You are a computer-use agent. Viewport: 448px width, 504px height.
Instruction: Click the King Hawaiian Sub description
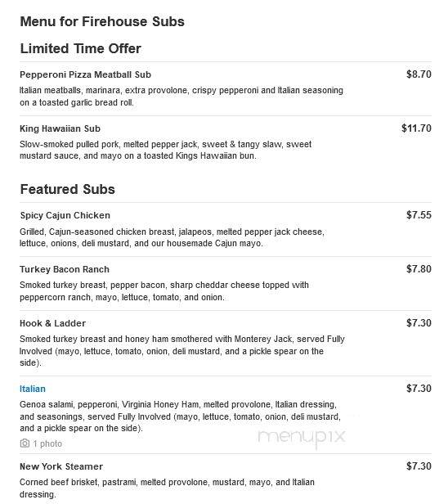(x=165, y=150)
